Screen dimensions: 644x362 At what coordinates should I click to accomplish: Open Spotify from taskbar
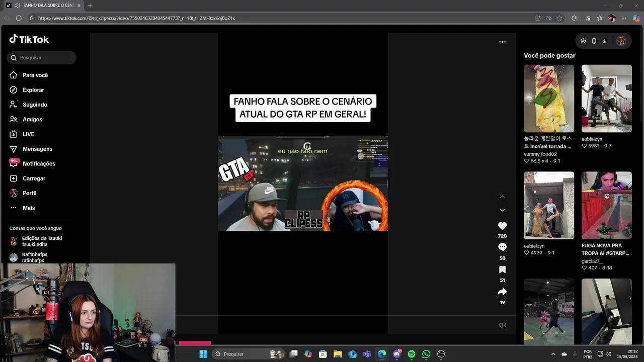pos(412,354)
